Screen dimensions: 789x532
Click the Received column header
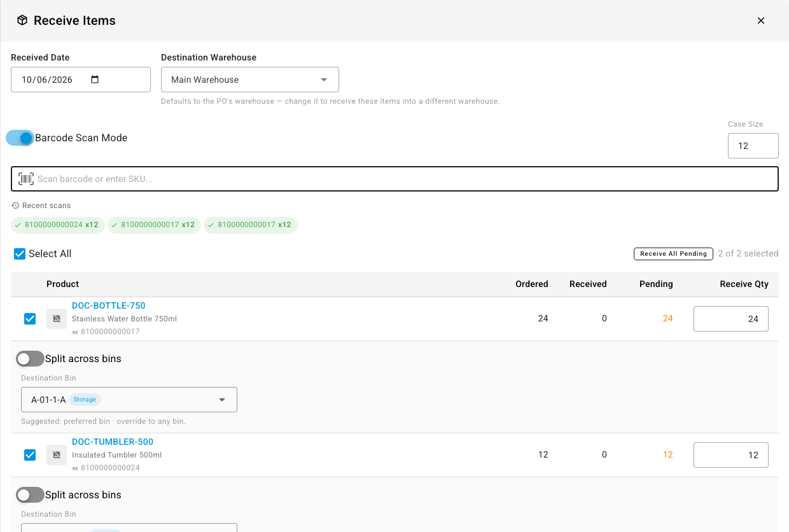point(588,284)
